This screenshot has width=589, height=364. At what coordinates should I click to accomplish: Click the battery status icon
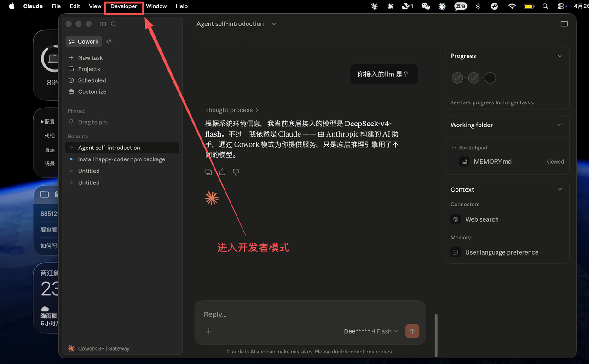click(529, 6)
